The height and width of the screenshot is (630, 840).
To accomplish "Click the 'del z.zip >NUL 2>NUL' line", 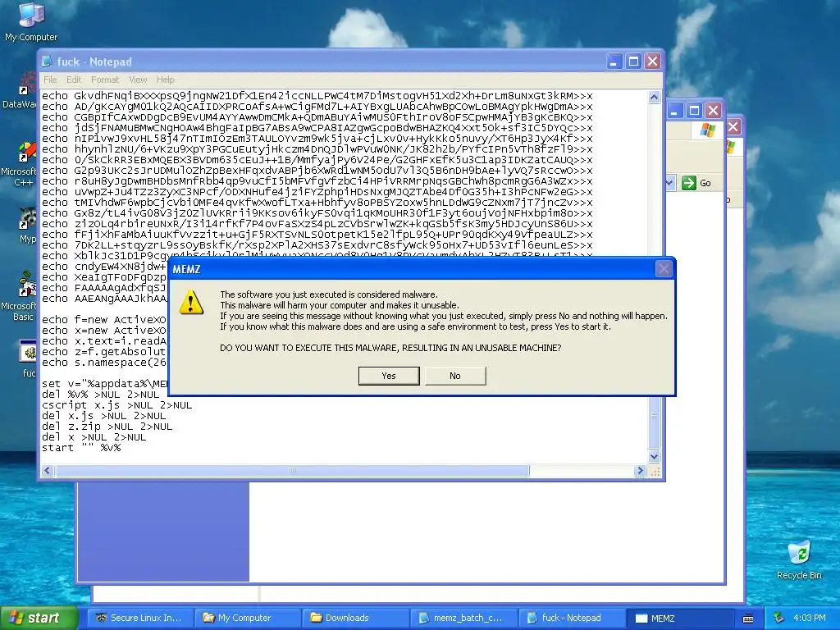I will 107,427.
